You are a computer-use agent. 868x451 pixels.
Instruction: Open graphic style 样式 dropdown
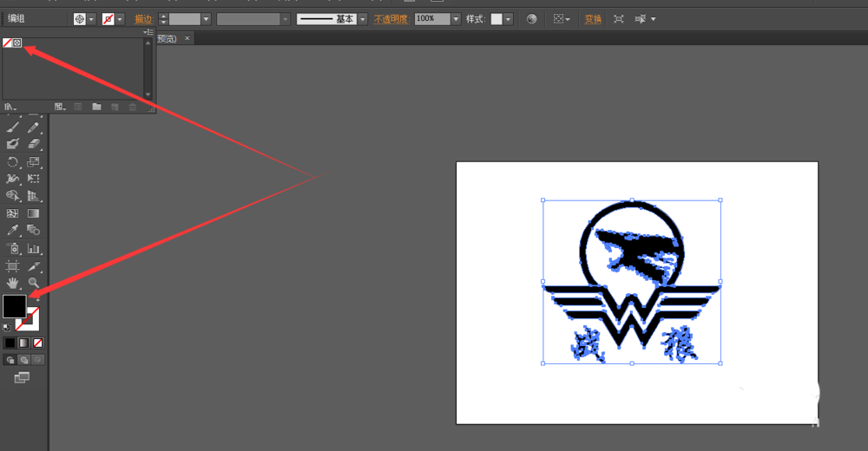[508, 19]
